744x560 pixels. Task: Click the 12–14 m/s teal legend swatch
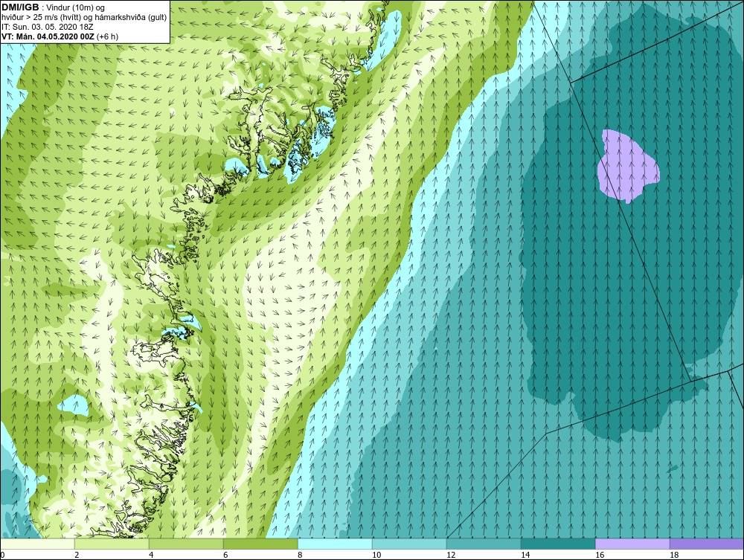[484, 544]
